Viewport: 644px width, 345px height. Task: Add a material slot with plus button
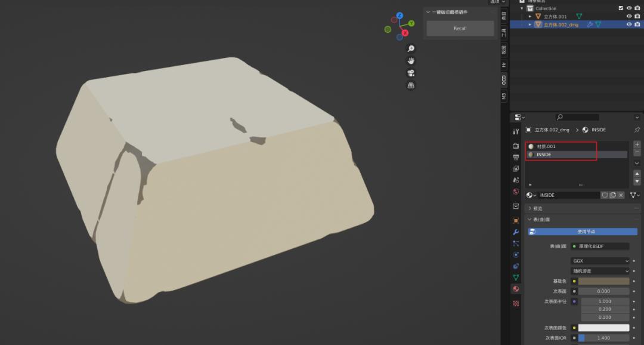click(637, 144)
